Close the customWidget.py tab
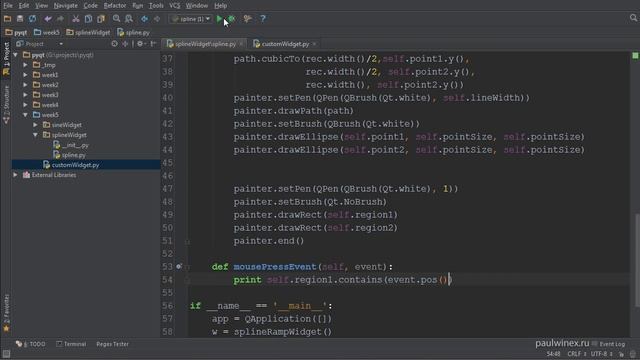Viewport: 640px width, 360px height. tap(314, 44)
